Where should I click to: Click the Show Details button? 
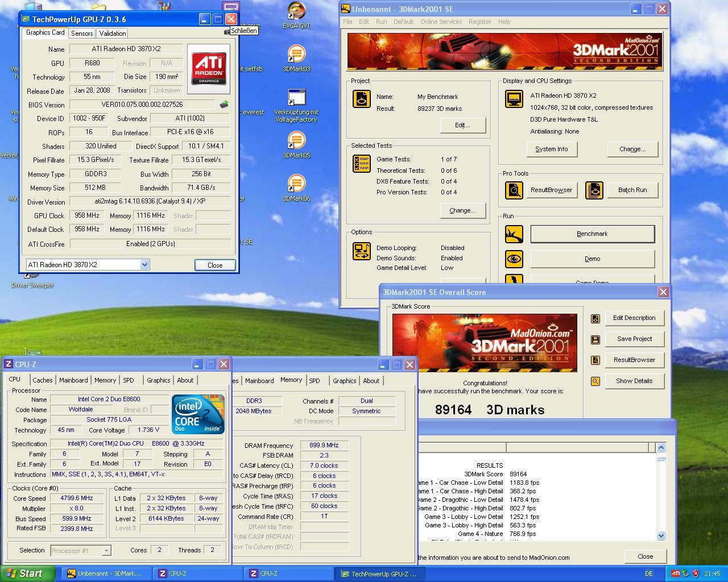634,381
